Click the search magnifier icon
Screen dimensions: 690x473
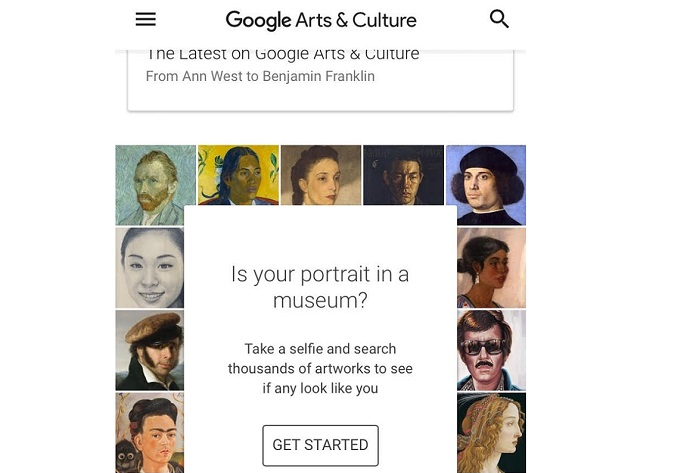[499, 19]
